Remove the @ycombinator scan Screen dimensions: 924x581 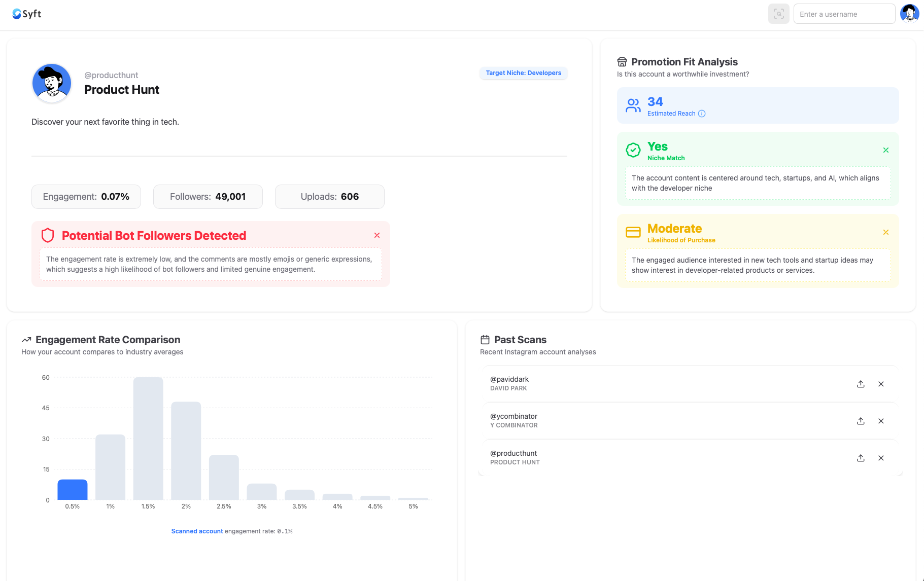click(x=881, y=421)
